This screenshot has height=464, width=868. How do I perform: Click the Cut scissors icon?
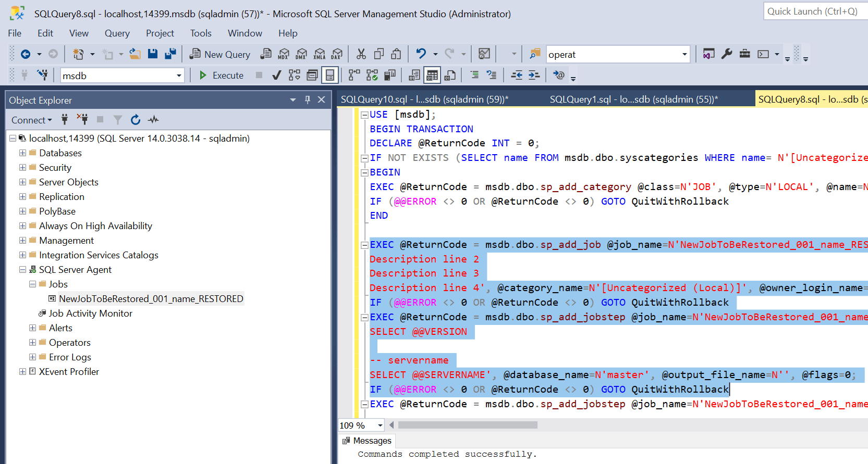(x=361, y=54)
